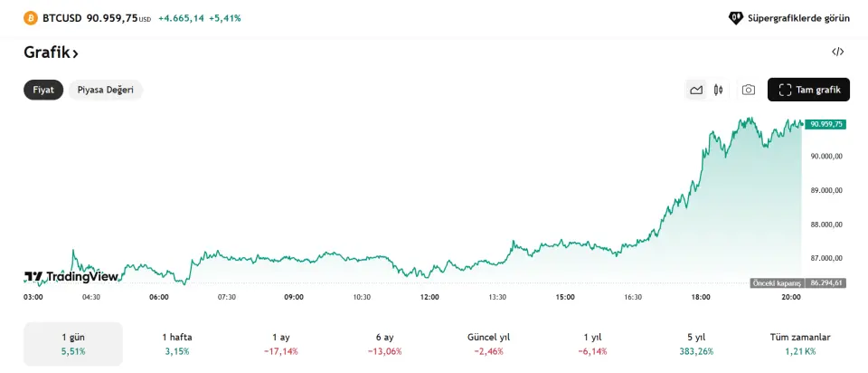
Task: Switch to Piyasa Değeri view
Action: [x=106, y=90]
